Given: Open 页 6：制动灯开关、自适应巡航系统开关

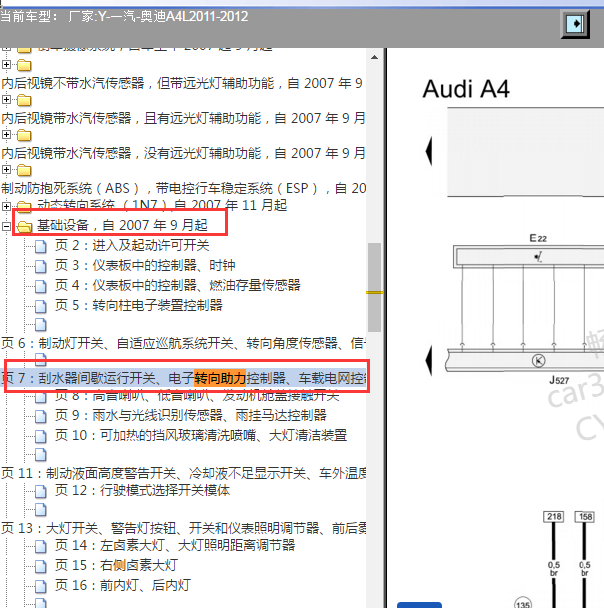Looking at the screenshot, I should pos(183,343).
